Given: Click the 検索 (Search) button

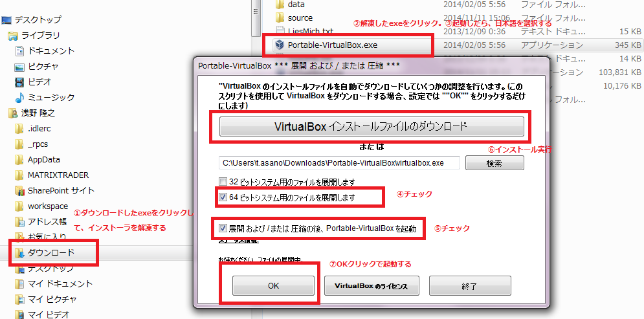Looking at the screenshot, I should click(494, 163).
